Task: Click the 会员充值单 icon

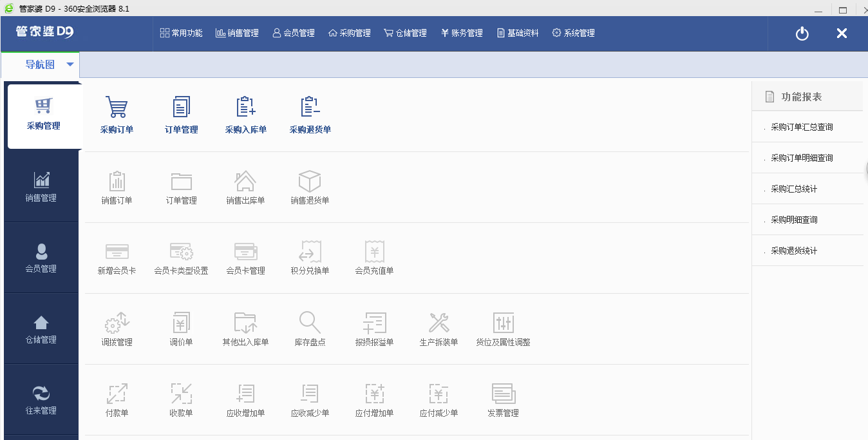Action: [374, 258]
